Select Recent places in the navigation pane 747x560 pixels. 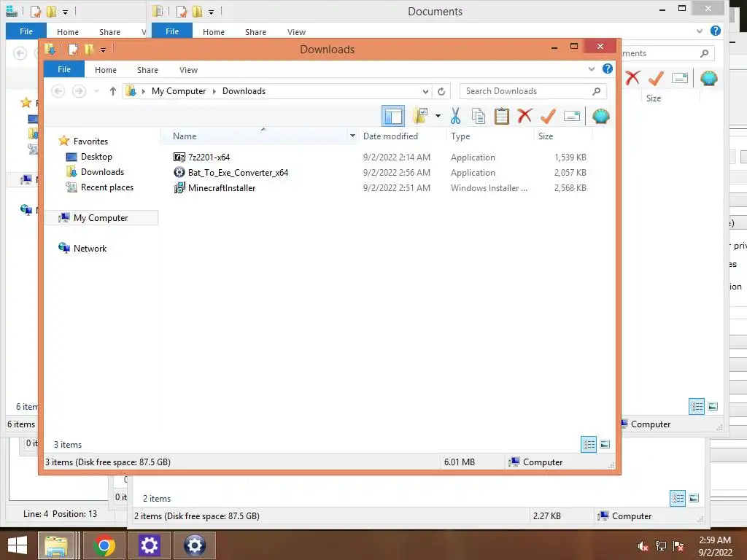99,187
